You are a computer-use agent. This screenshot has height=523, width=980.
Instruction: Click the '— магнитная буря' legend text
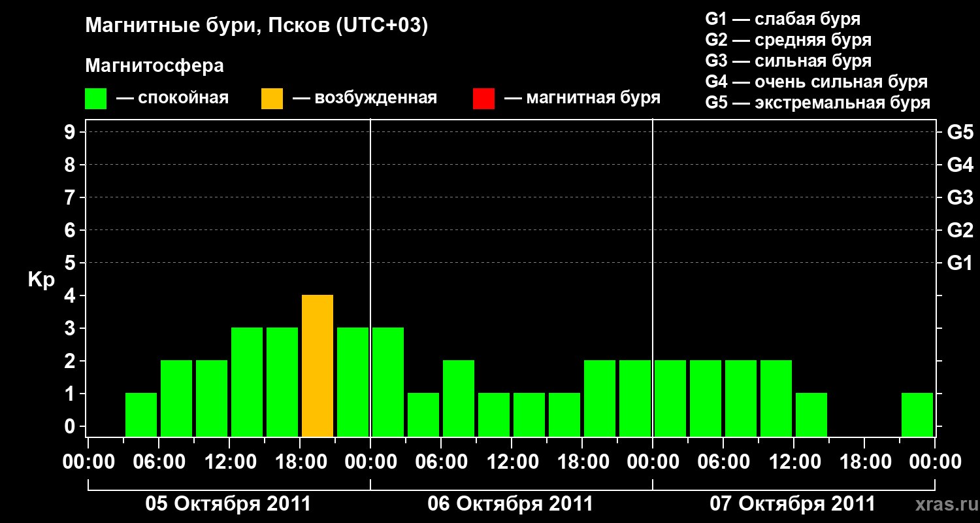pos(582,98)
